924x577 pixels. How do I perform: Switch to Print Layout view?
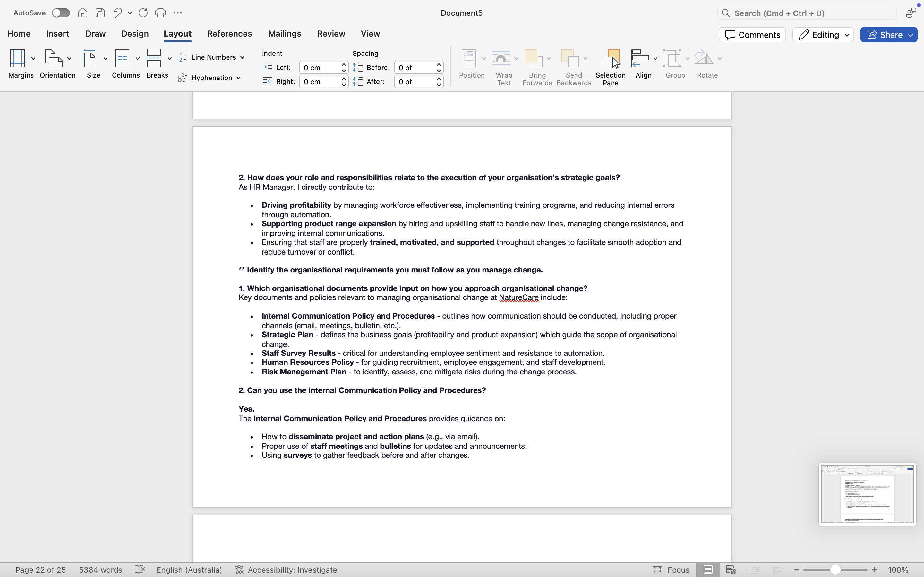(x=707, y=569)
